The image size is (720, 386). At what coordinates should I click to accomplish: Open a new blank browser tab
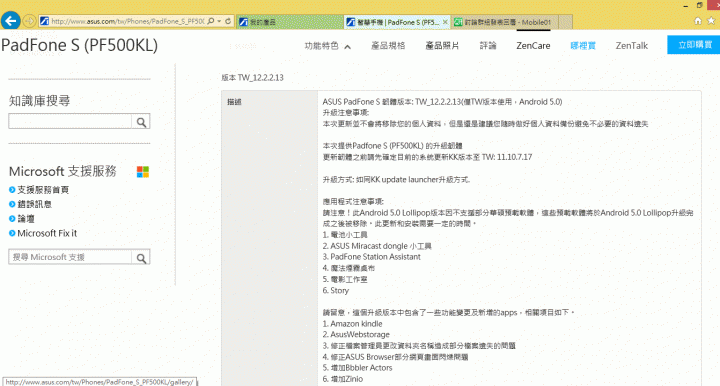566,22
